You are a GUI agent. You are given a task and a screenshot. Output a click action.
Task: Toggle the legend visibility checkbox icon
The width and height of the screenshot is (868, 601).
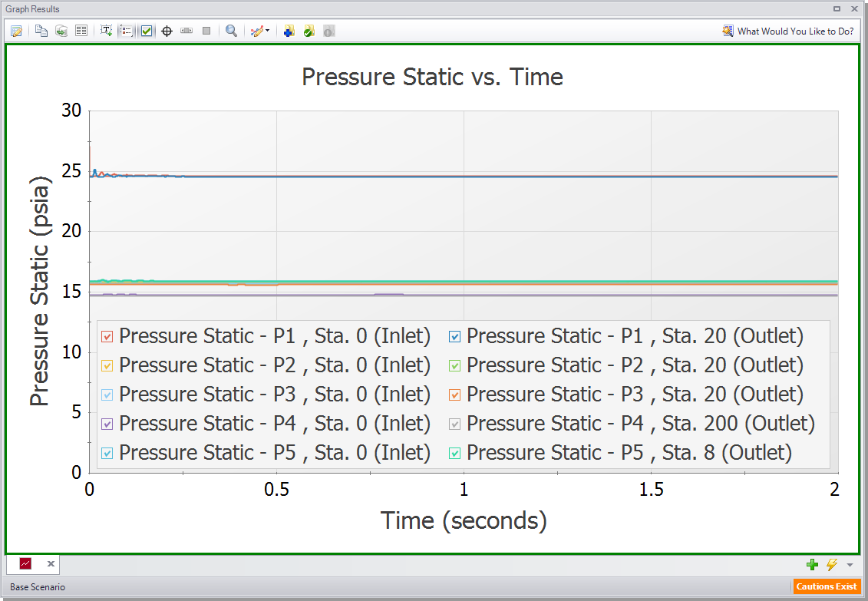(x=146, y=31)
